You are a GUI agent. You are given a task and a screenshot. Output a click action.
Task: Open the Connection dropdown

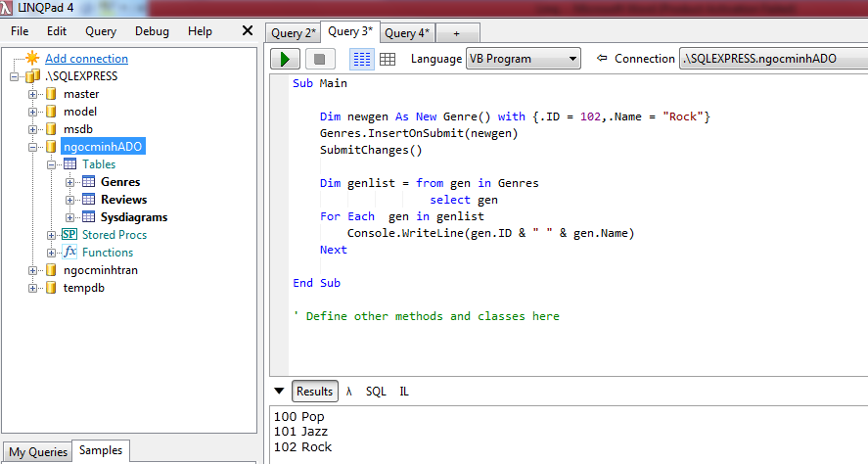pos(773,59)
